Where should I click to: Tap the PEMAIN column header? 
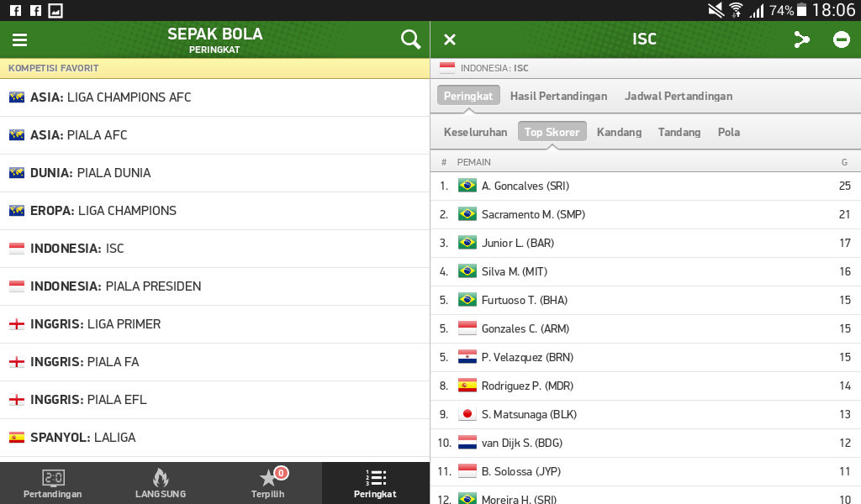[x=474, y=162]
